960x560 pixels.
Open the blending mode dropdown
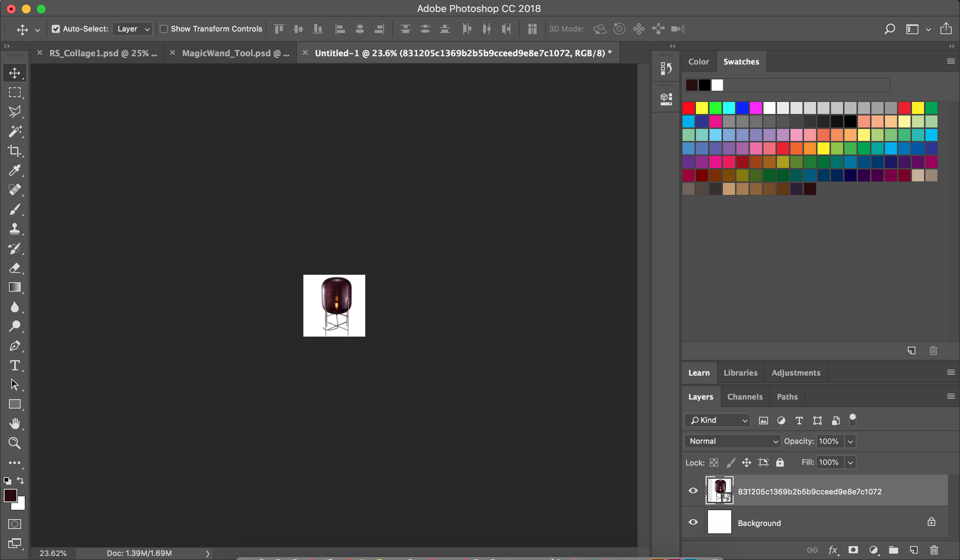(731, 441)
